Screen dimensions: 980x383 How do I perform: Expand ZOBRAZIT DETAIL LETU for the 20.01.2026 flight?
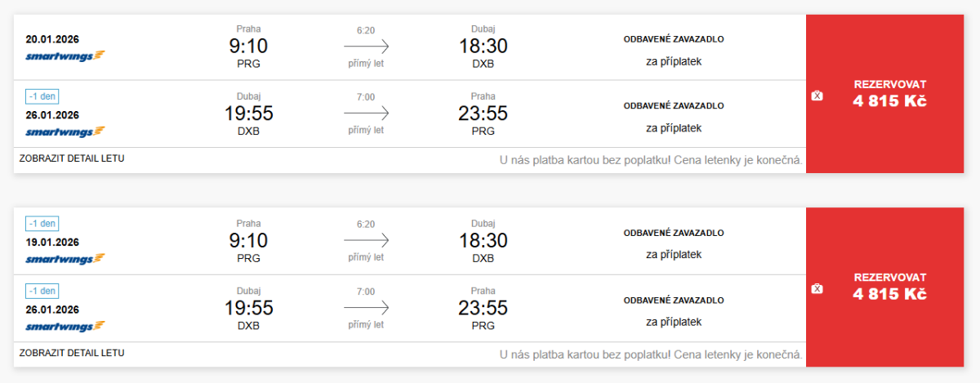point(71,158)
